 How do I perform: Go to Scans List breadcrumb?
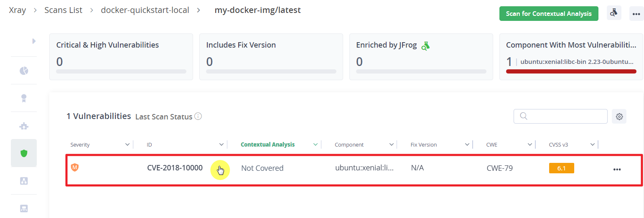[64, 10]
